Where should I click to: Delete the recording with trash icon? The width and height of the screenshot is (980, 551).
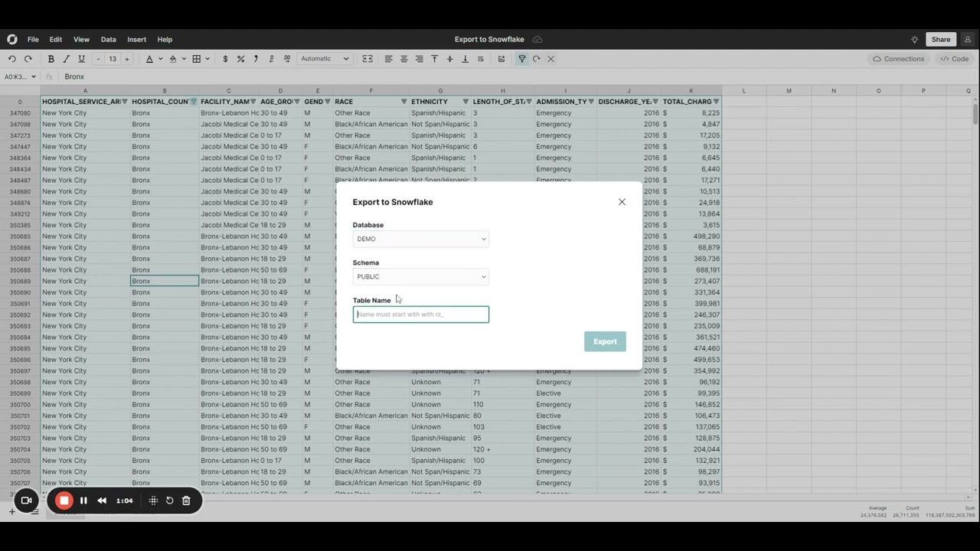click(x=186, y=500)
